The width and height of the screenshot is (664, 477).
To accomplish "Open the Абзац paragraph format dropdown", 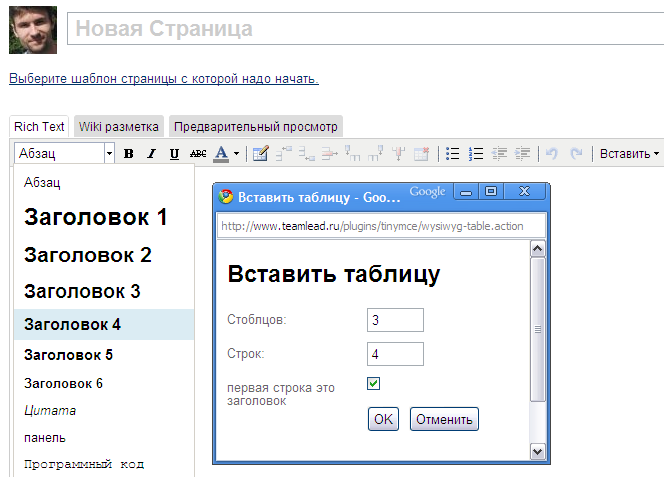I will pyautogui.click(x=109, y=154).
